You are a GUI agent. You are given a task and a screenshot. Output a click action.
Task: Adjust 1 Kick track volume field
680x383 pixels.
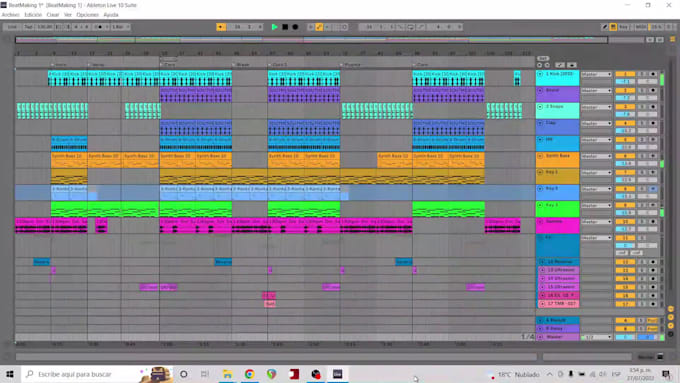tap(625, 82)
